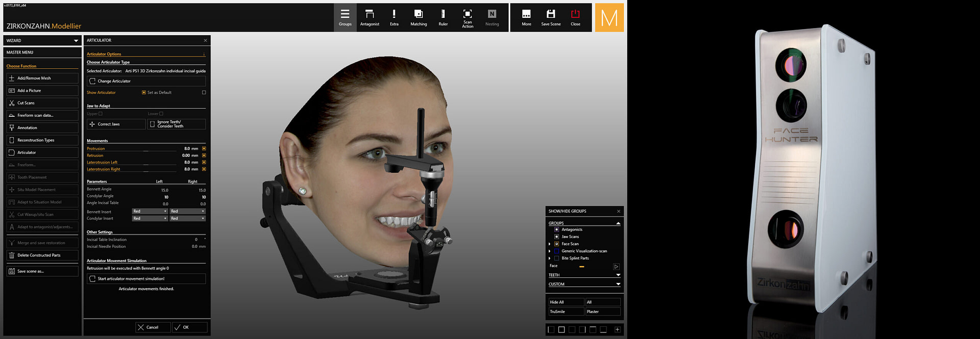
Task: Click the orange M logo tile
Action: pos(609,17)
